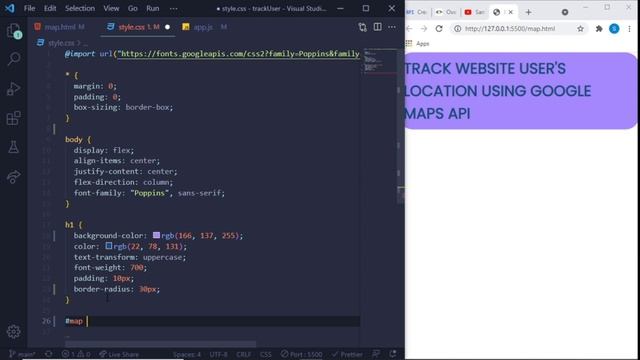
Task: Start Live Share from status bar
Action: (x=119, y=354)
